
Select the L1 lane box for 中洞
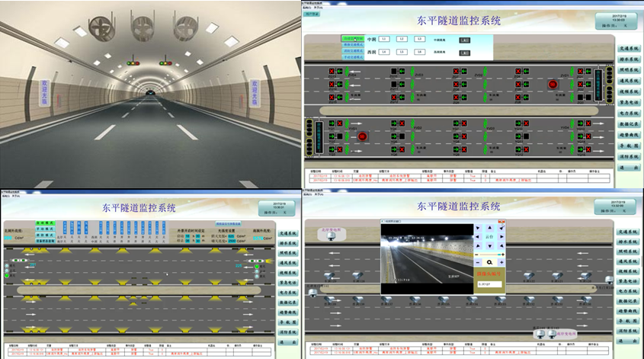pos(384,39)
